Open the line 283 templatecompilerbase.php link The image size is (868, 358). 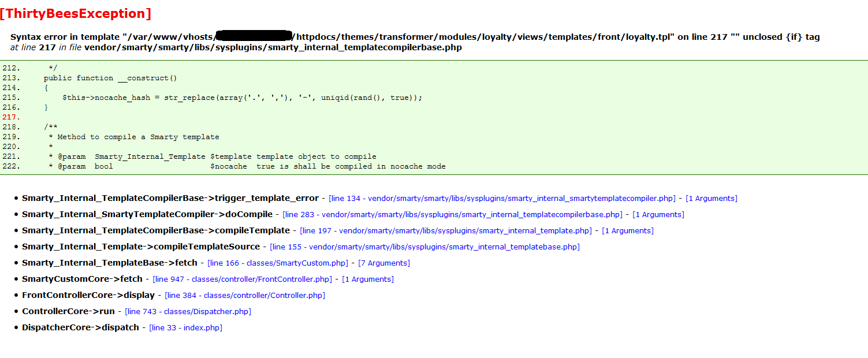click(452, 215)
